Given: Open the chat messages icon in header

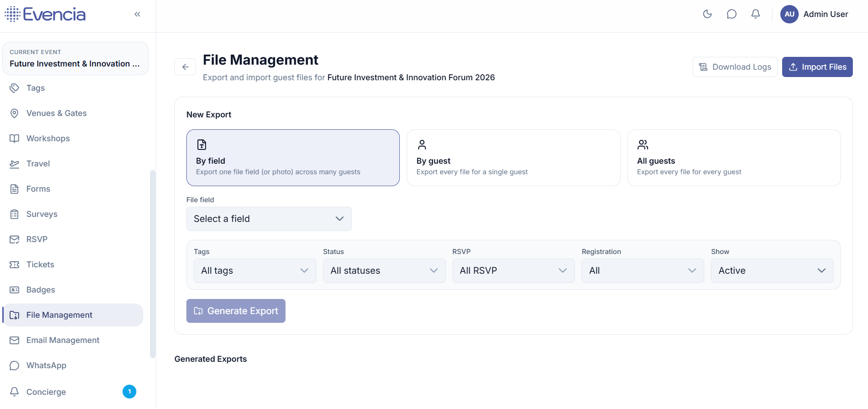Looking at the screenshot, I should point(732,14).
